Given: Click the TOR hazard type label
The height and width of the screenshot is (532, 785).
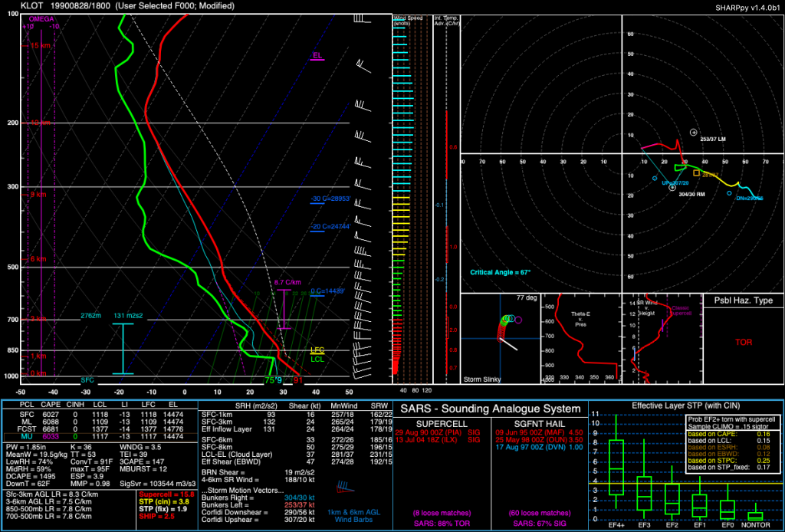Looking at the screenshot, I should 742,342.
